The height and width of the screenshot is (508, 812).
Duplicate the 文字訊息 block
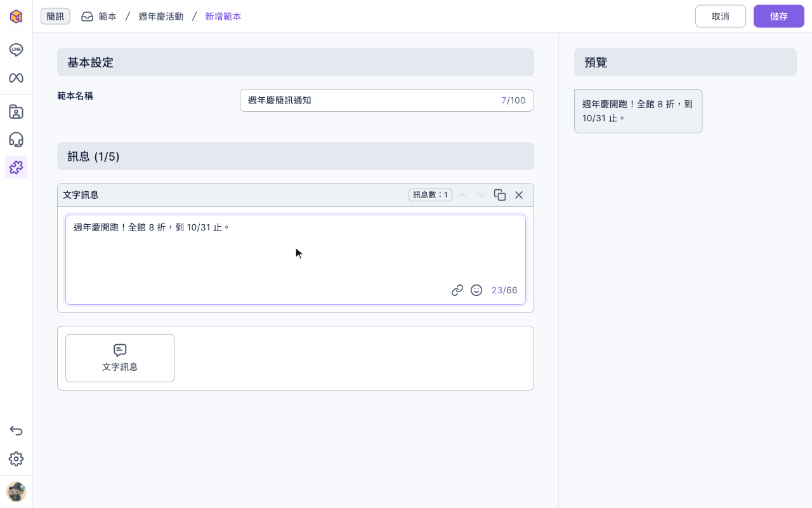pos(500,195)
